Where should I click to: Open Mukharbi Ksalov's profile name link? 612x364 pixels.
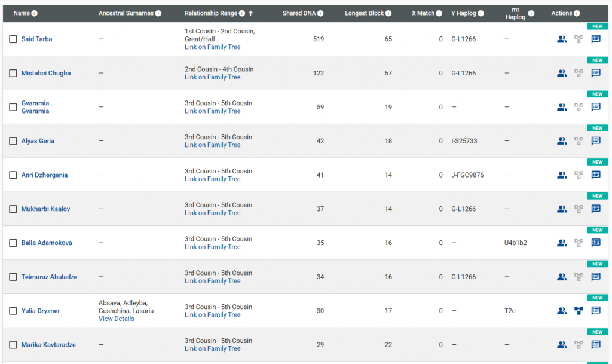[45, 209]
